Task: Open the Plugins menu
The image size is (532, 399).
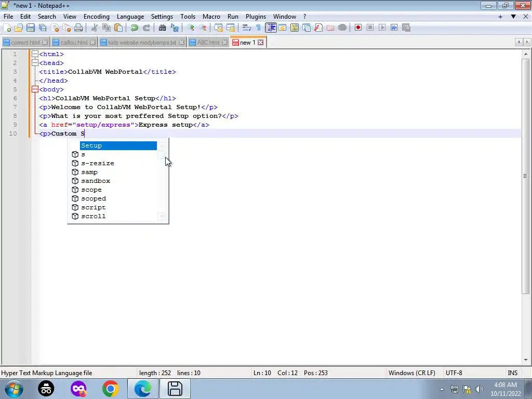Action: pos(256,16)
